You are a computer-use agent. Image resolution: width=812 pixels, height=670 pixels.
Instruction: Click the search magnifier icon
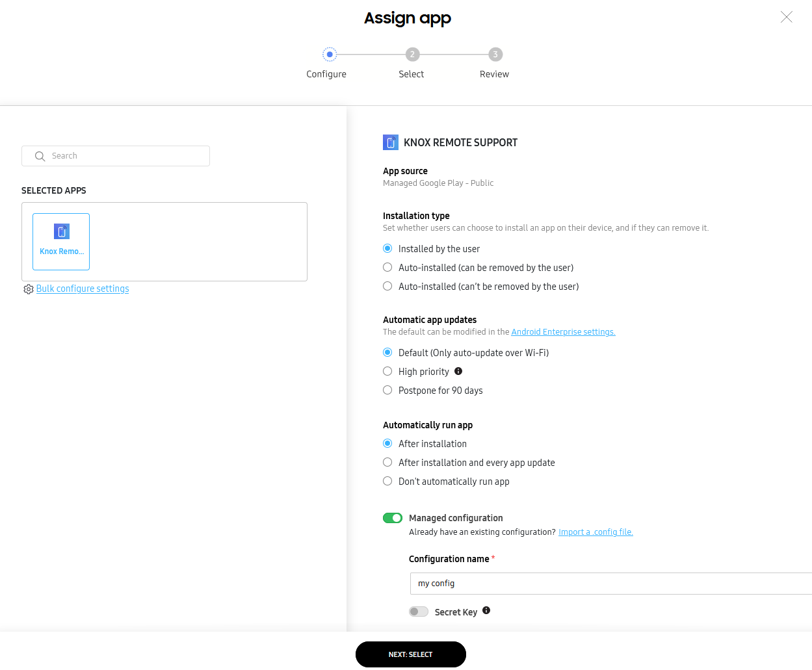click(x=40, y=156)
